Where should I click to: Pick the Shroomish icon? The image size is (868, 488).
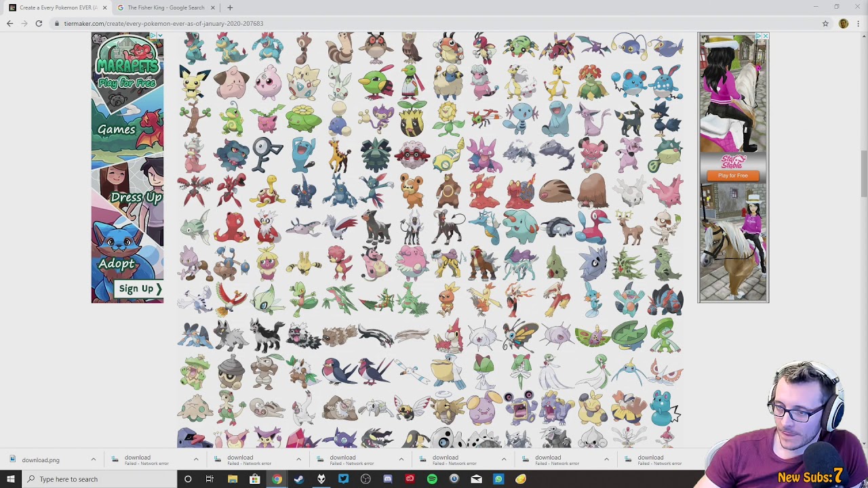click(x=195, y=407)
